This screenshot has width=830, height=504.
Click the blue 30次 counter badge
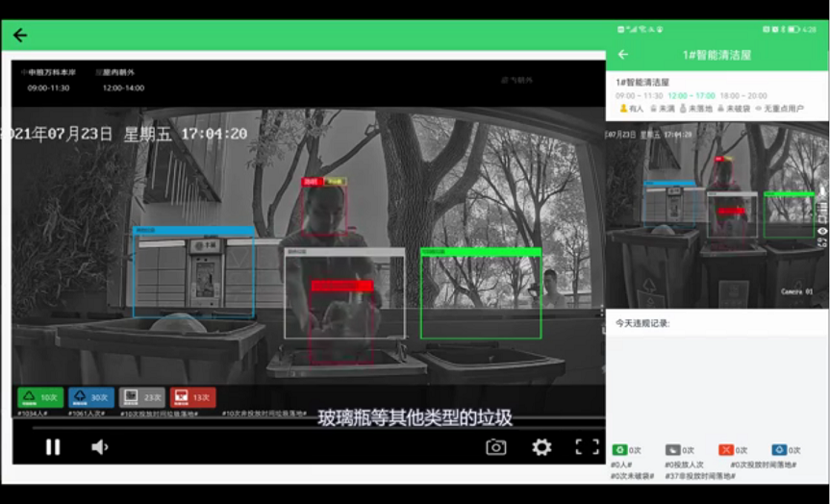click(91, 397)
